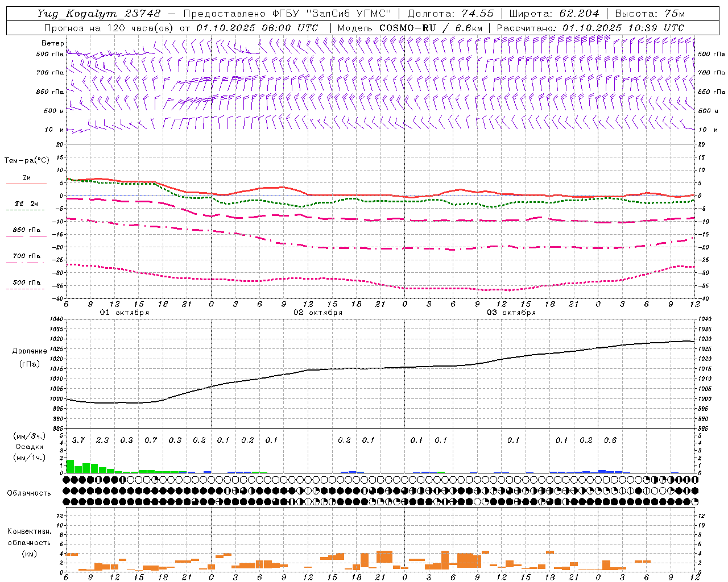
Task: Click the (мм/3ч.) precipitation unit label
Action: click(29, 436)
